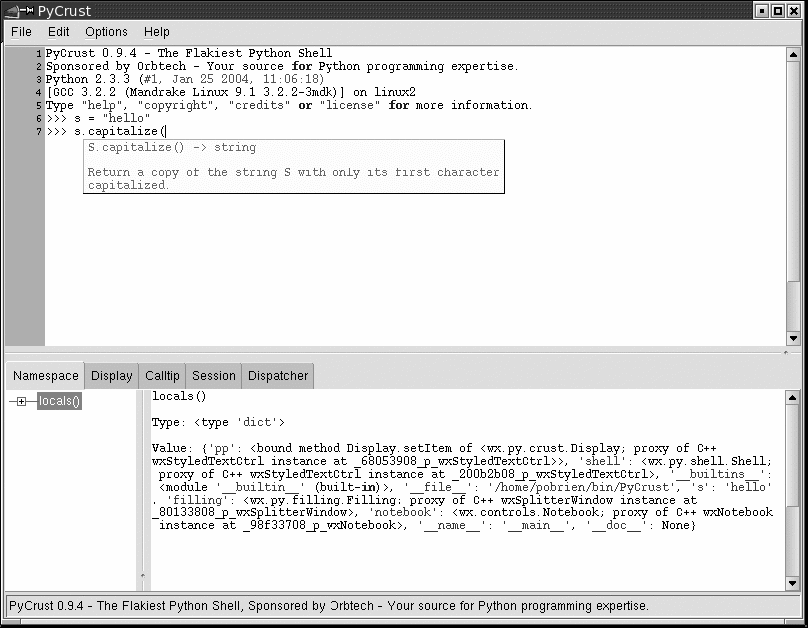Expand the locals() tree node

coord(21,401)
